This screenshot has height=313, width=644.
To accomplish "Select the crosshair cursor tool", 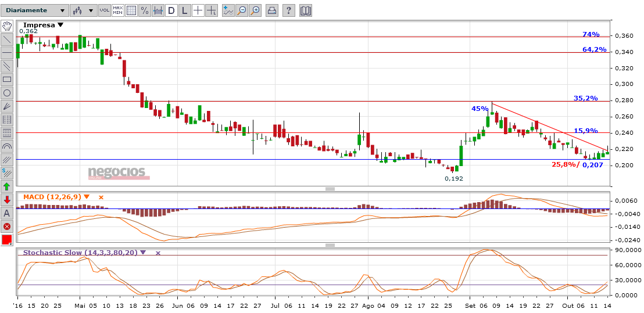I will coord(198,10).
